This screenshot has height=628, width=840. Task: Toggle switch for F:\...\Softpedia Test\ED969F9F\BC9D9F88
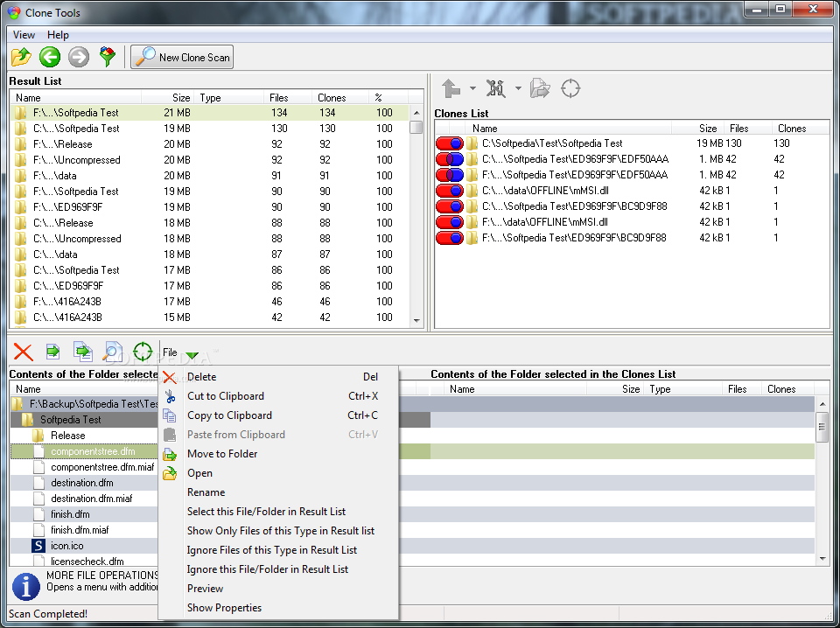(x=450, y=238)
